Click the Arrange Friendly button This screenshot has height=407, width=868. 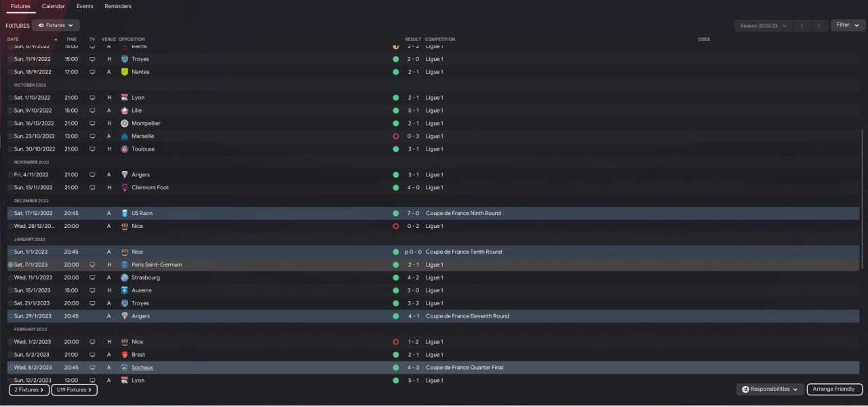point(834,389)
